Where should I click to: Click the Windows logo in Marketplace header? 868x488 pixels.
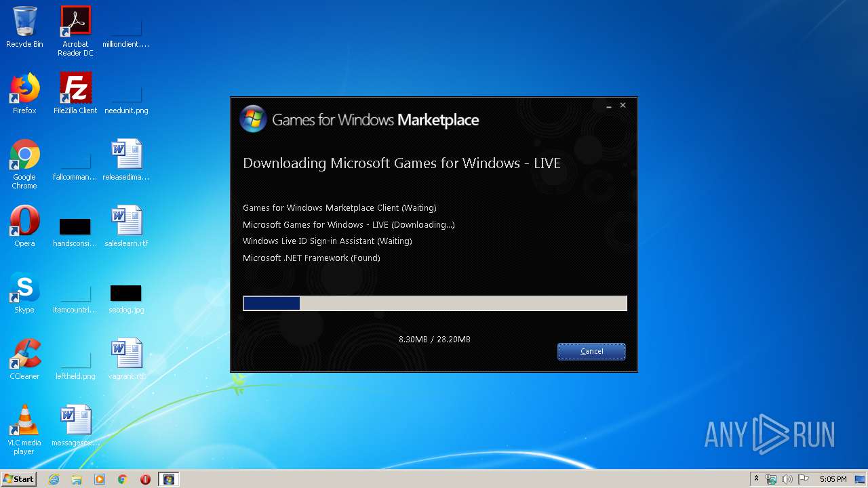[x=253, y=119]
